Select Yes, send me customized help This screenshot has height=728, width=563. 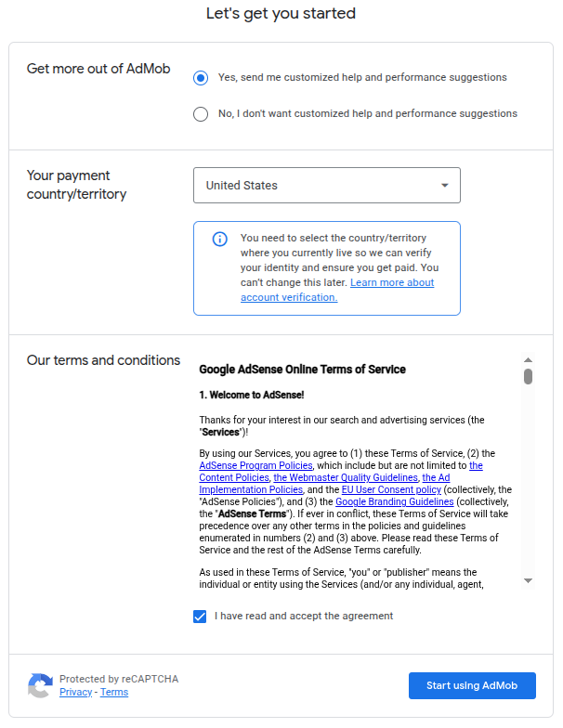coord(201,78)
